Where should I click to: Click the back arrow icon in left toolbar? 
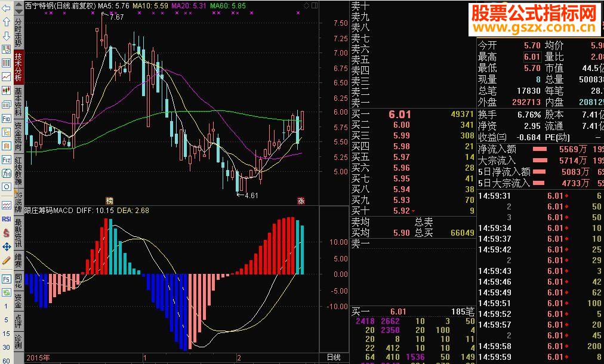(x=6, y=8)
